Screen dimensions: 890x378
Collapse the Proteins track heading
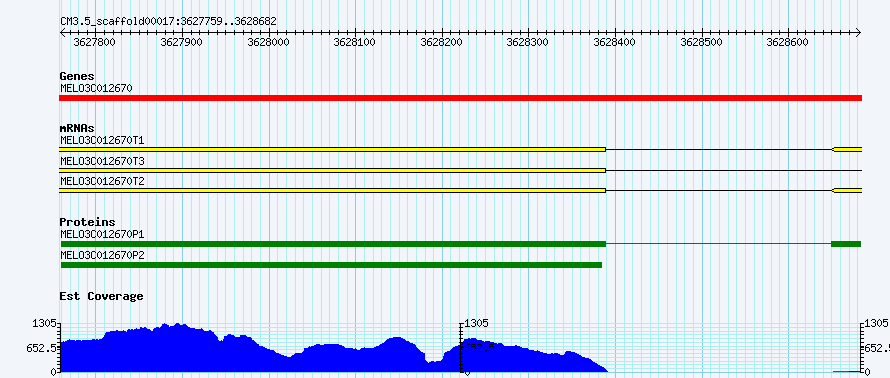(87, 222)
